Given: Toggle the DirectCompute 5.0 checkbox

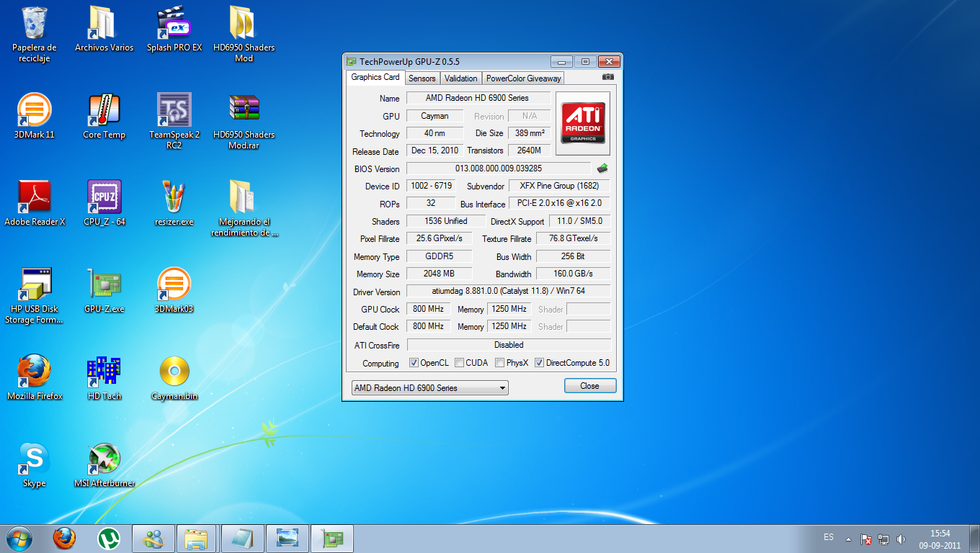Looking at the screenshot, I should (539, 363).
